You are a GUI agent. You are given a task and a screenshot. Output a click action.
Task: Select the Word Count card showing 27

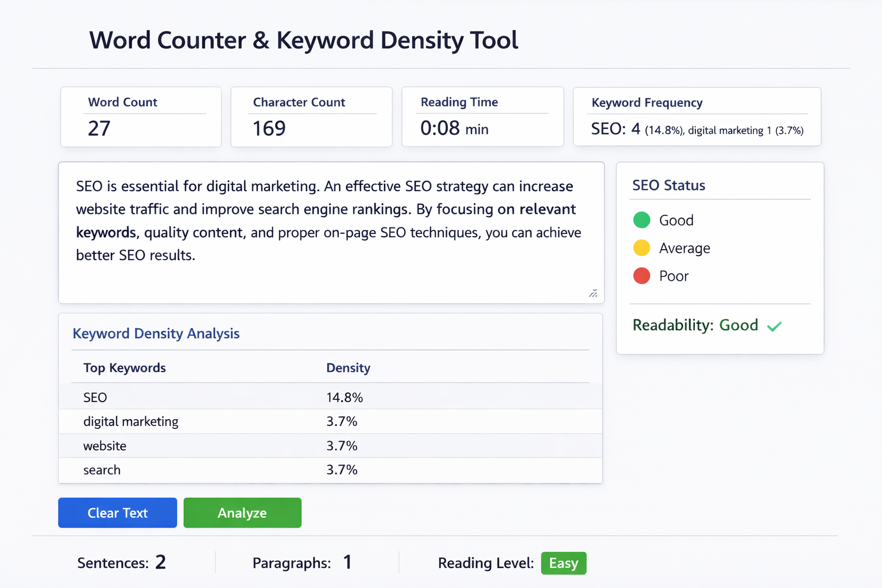coord(141,117)
